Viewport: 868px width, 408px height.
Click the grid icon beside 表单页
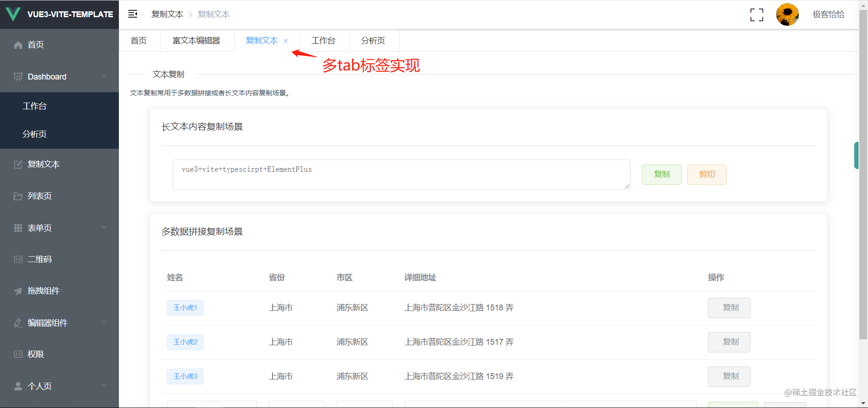(x=18, y=228)
